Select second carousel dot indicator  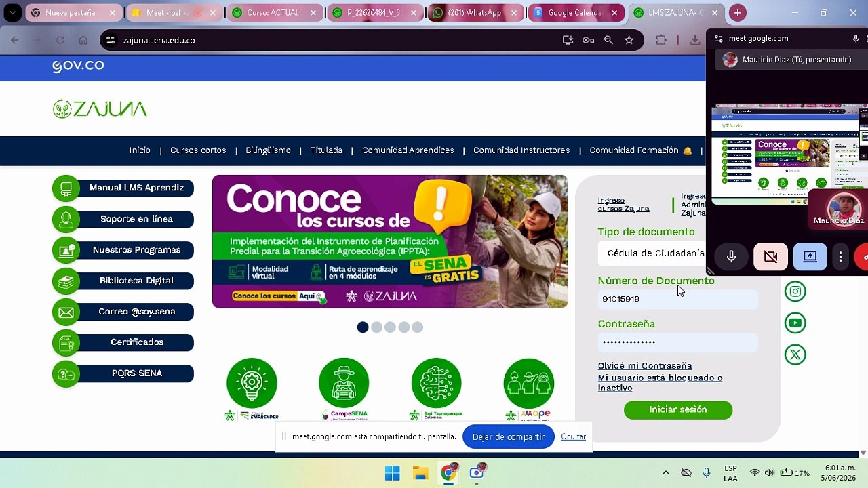coord(376,327)
